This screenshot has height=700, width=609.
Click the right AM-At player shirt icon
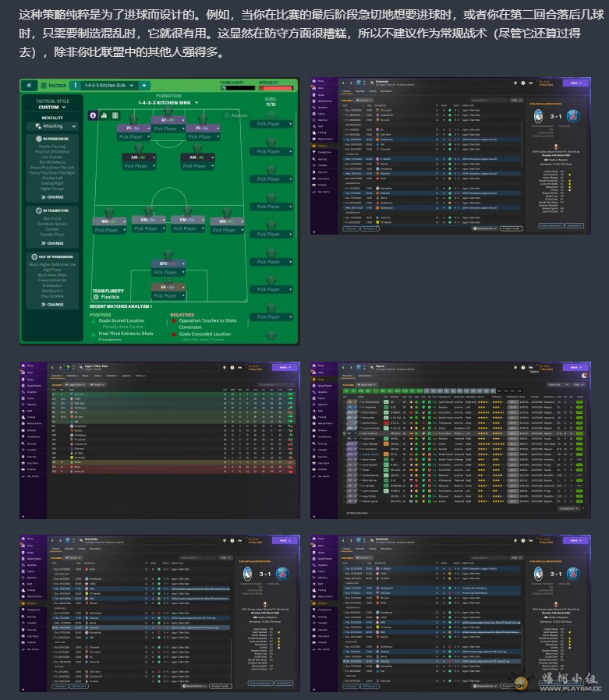tap(197, 149)
